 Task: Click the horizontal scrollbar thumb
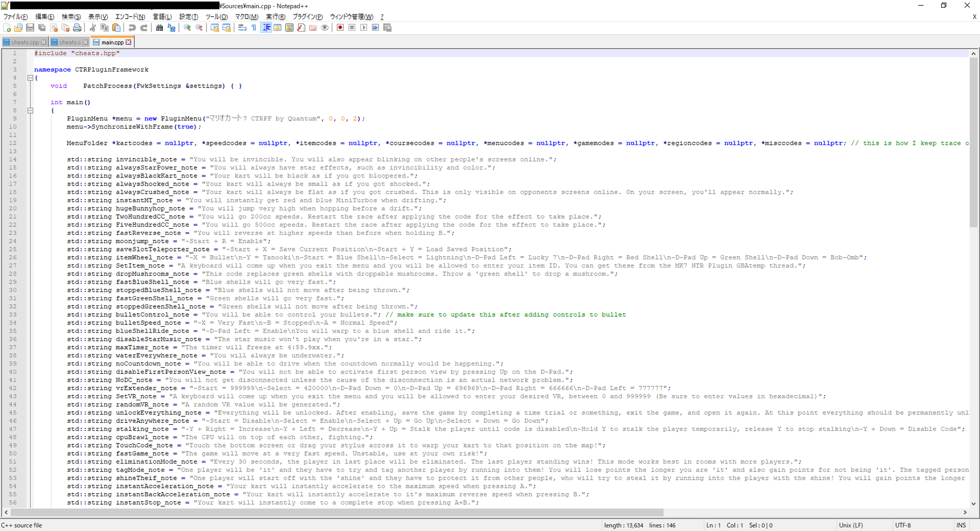pos(337,512)
